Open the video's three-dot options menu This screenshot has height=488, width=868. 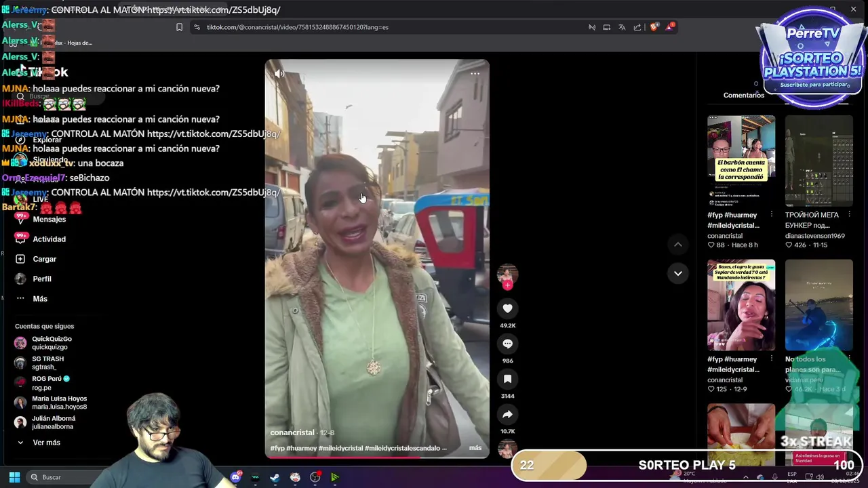point(475,73)
